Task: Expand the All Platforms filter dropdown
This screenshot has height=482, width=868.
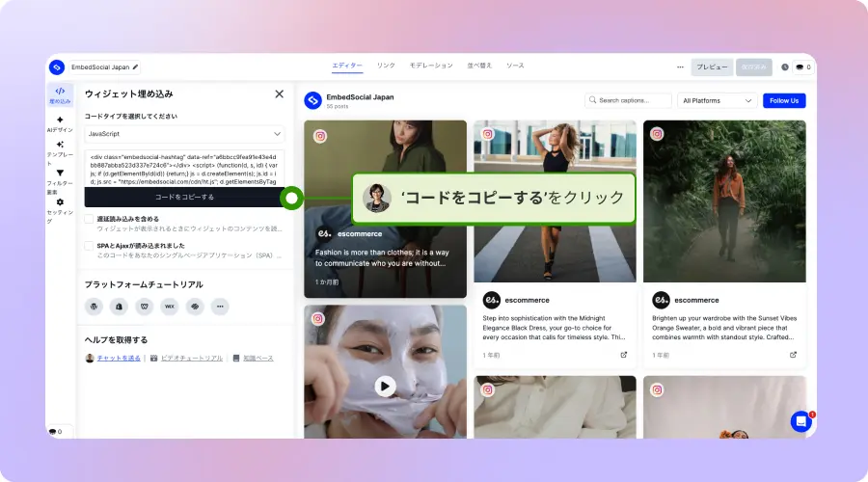Action: point(717,100)
